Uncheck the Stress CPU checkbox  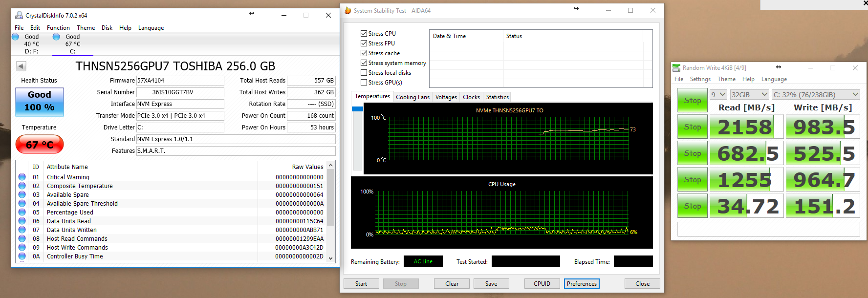pyautogui.click(x=364, y=33)
